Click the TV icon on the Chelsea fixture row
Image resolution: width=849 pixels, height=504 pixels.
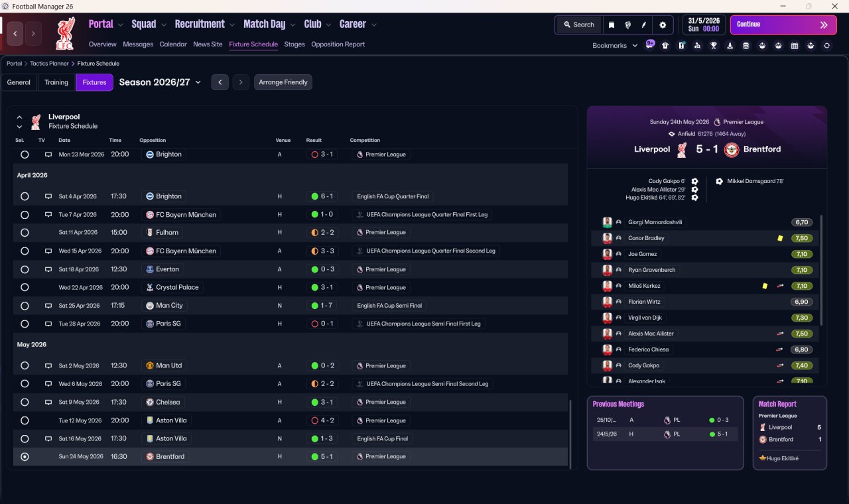click(x=48, y=402)
